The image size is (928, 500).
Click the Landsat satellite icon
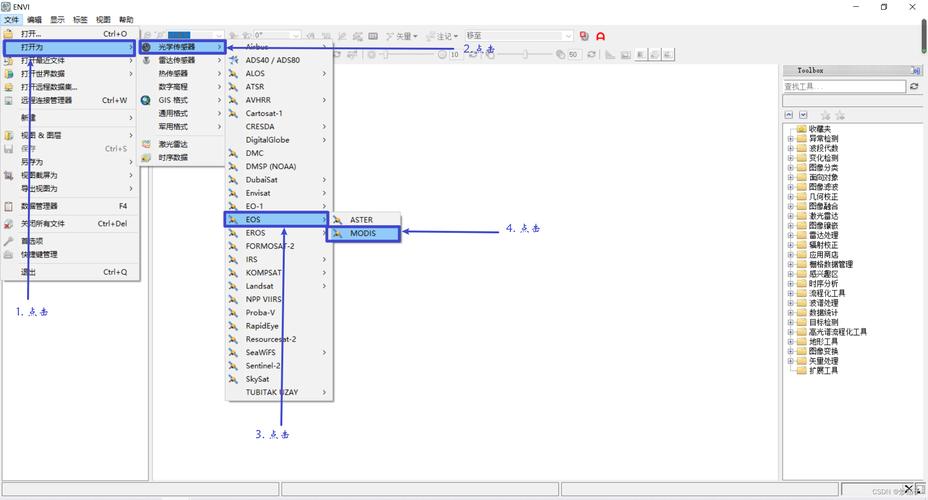(x=233, y=286)
